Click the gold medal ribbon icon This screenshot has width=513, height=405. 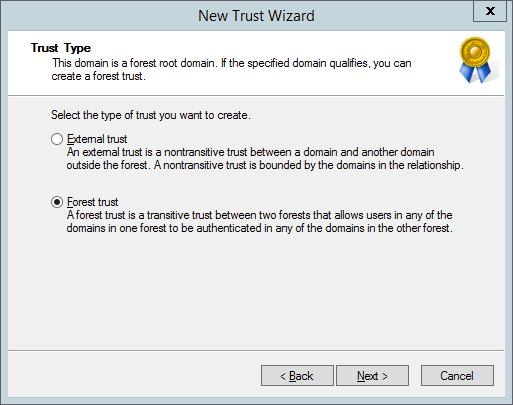tap(475, 51)
